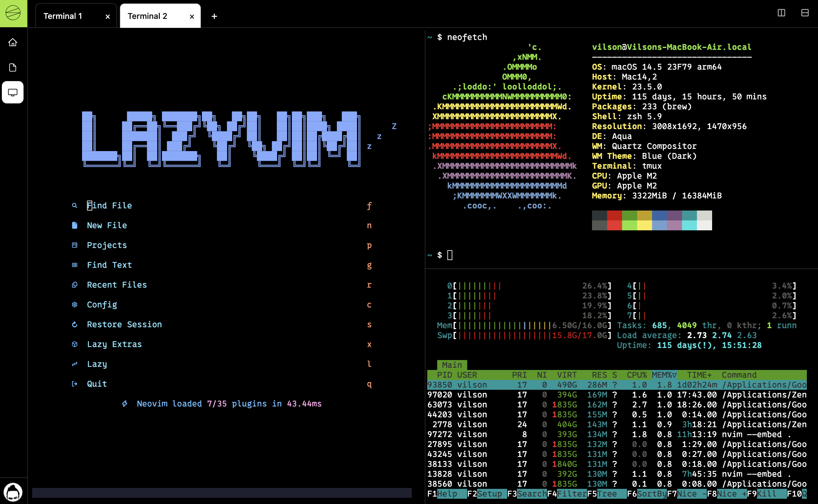Switch to the Terminal 1 tab
This screenshot has width=818, height=504.
click(x=76, y=16)
